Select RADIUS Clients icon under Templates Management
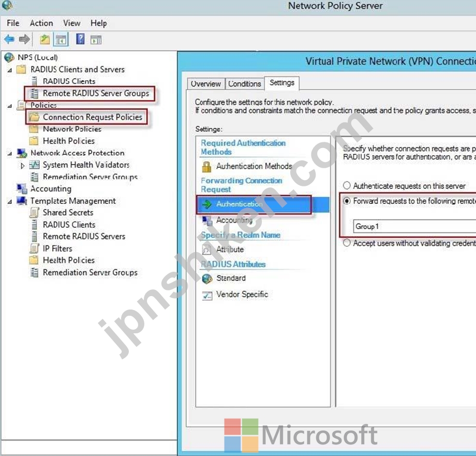The width and height of the screenshot is (476, 456). coord(34,225)
